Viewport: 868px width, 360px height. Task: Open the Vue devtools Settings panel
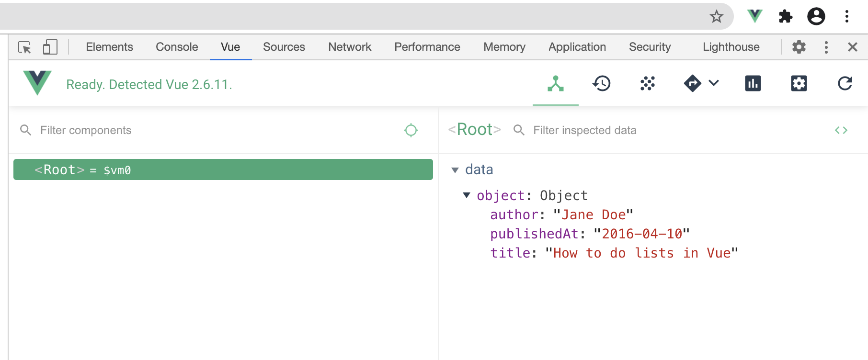point(799,84)
